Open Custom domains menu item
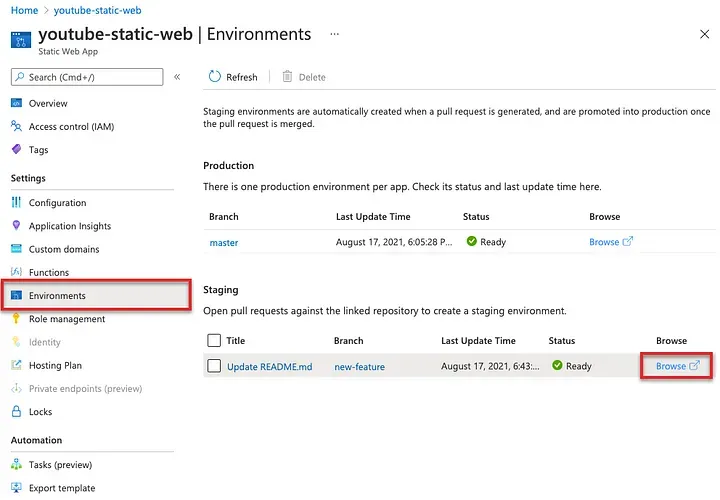 tap(64, 249)
